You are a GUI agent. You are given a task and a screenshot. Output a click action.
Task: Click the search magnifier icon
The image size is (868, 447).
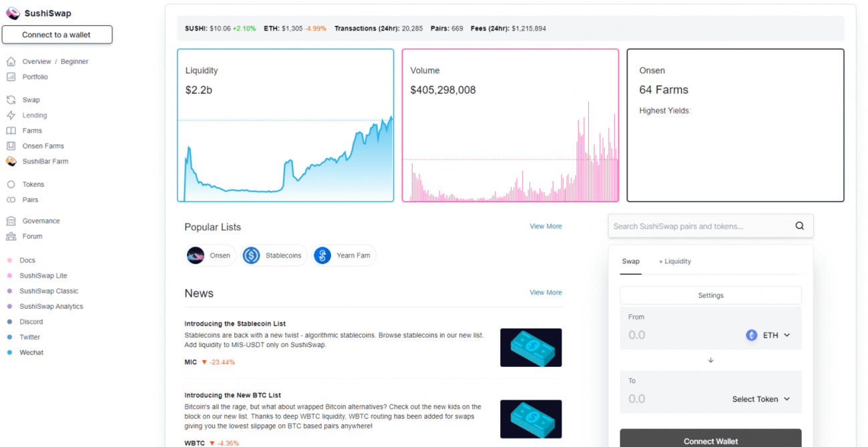pos(799,226)
